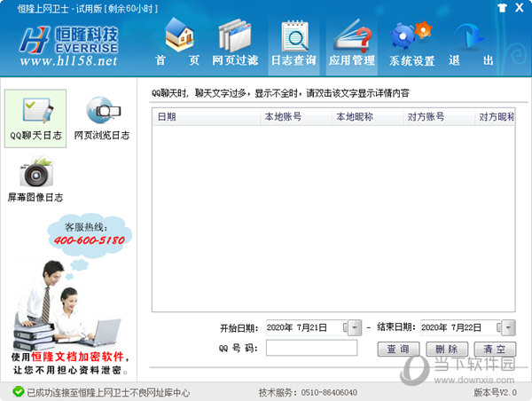Focus the QQ号码 input box

[311, 348]
